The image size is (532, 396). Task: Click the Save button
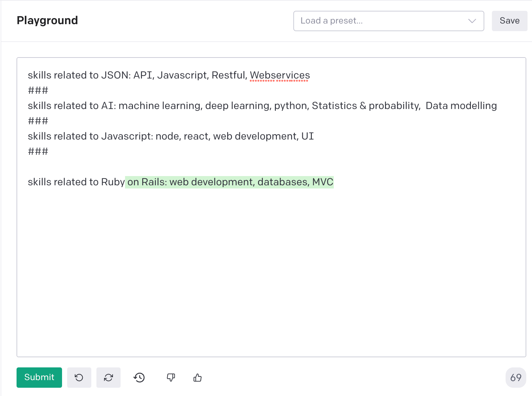(x=509, y=21)
